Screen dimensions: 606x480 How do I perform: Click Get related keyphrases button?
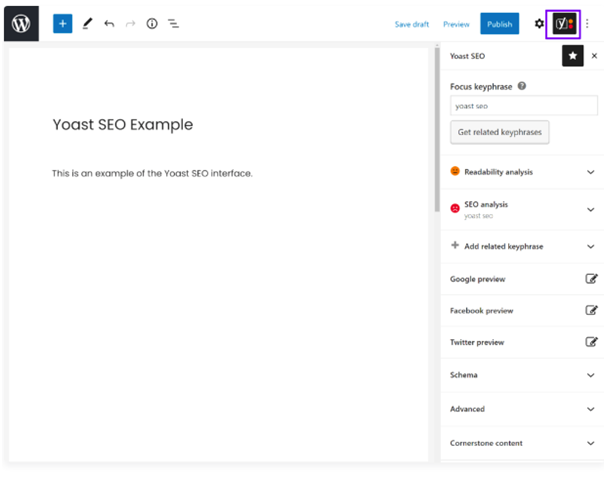point(499,132)
